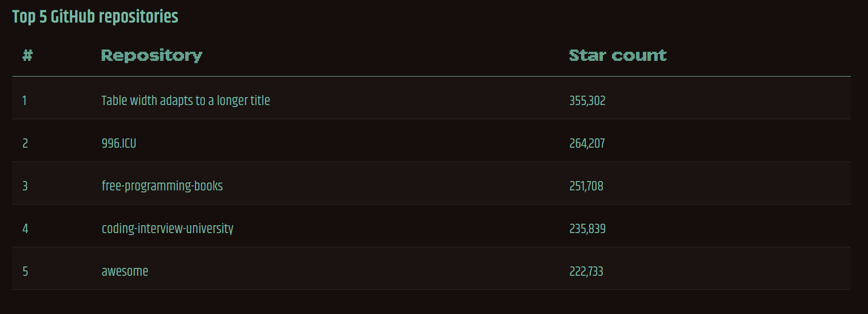Click the divider line under the table header
This screenshot has width=868, height=314.
click(431, 77)
